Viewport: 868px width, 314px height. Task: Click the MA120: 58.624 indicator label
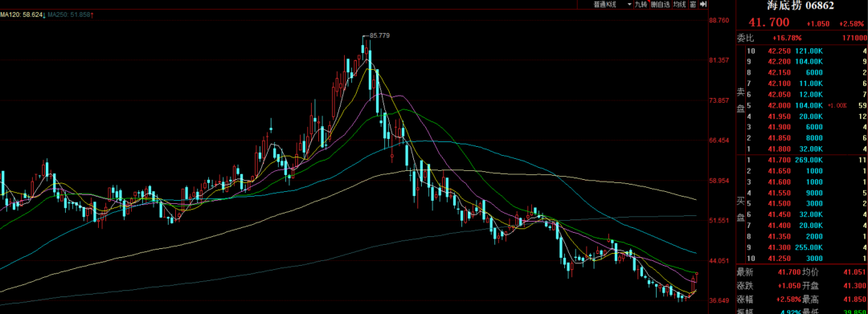[23, 15]
